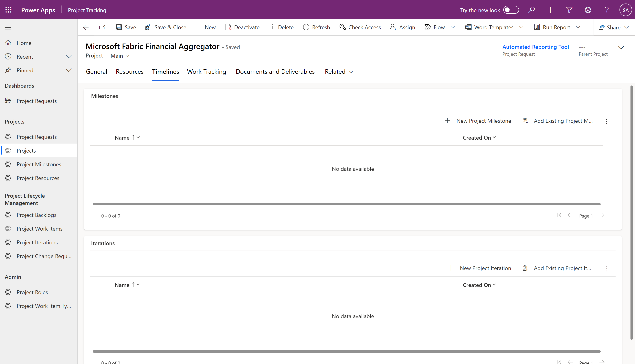Click Add Existing Project Iteration button
This screenshot has width=635, height=364.
(x=557, y=268)
